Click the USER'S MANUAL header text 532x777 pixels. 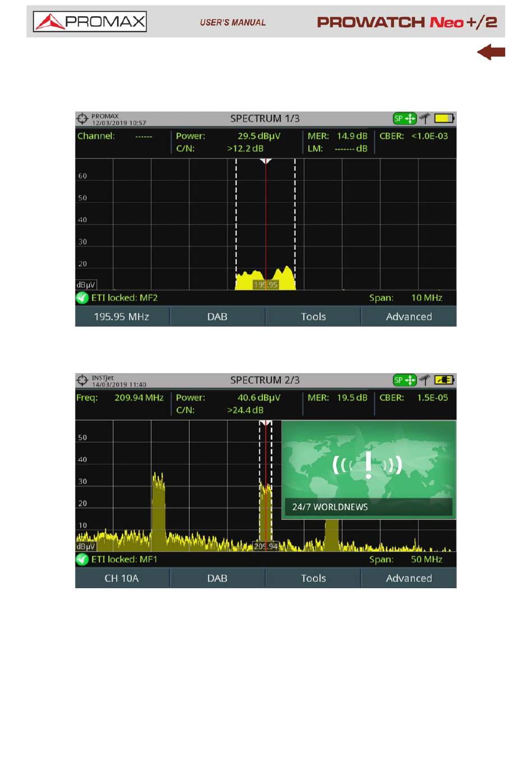pos(232,22)
